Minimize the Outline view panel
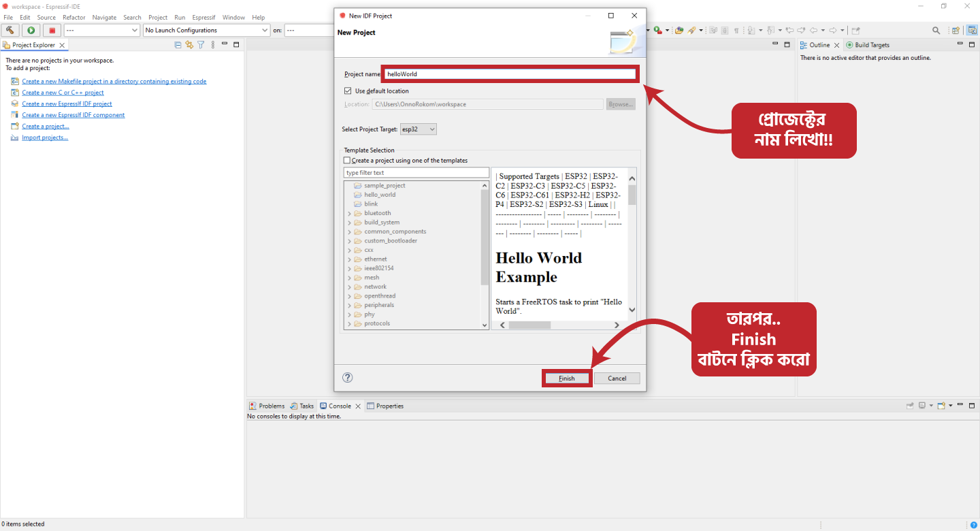The image size is (980, 531). [960, 44]
